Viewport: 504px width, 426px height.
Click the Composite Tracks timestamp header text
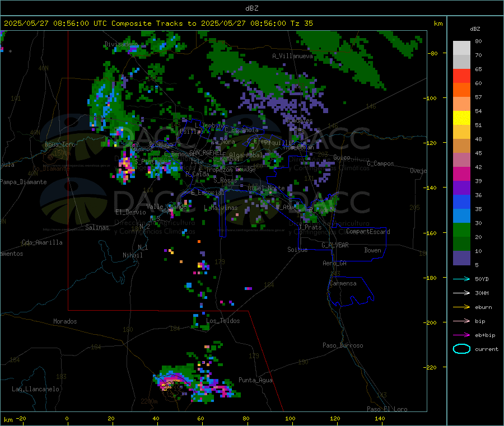click(158, 24)
